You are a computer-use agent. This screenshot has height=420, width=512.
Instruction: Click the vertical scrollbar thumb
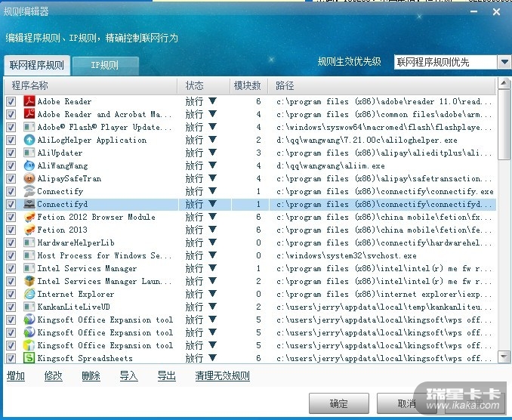(x=504, y=125)
